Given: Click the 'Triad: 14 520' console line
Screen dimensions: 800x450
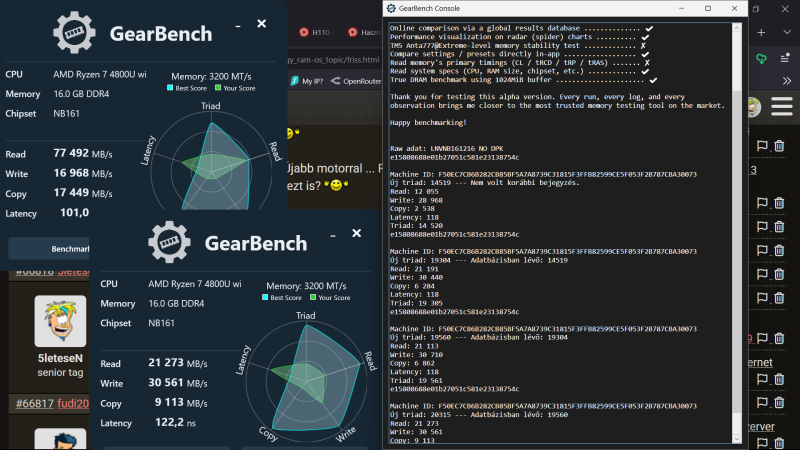Looking at the screenshot, I should (416, 226).
